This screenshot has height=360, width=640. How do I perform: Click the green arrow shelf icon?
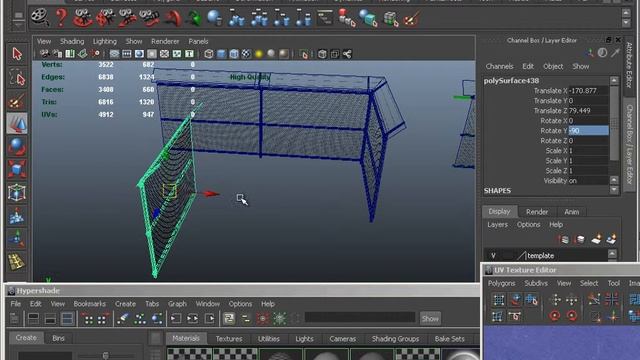194,18
